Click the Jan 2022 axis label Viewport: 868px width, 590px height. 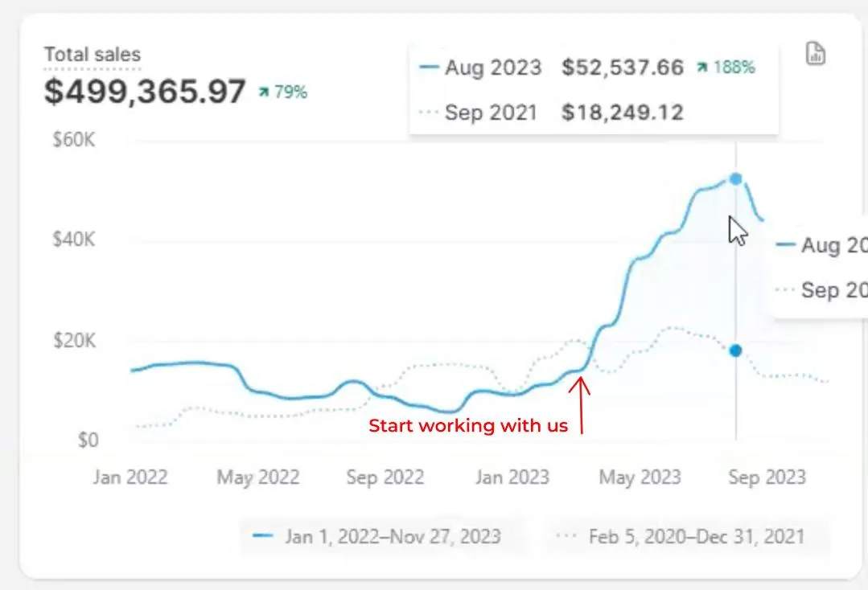pyautogui.click(x=130, y=477)
